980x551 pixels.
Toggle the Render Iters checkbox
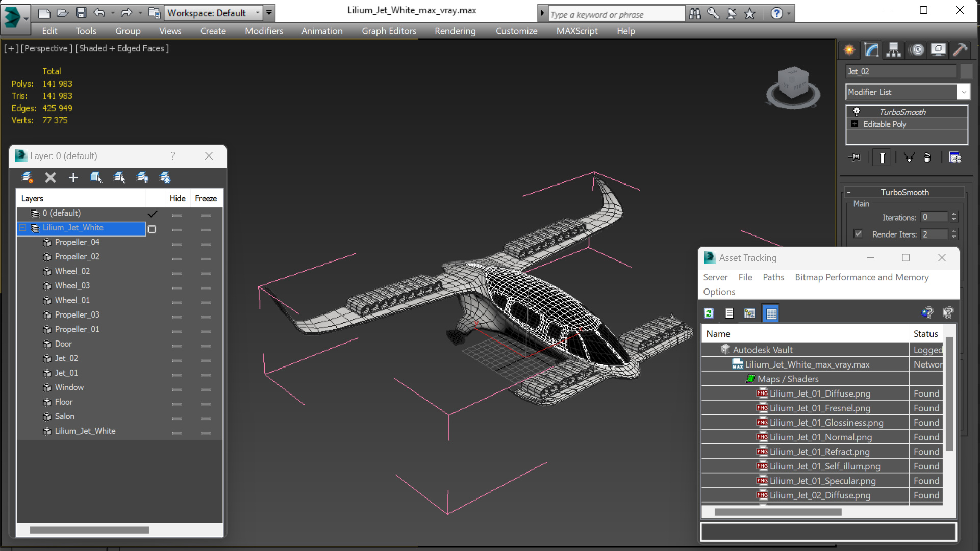click(x=858, y=234)
